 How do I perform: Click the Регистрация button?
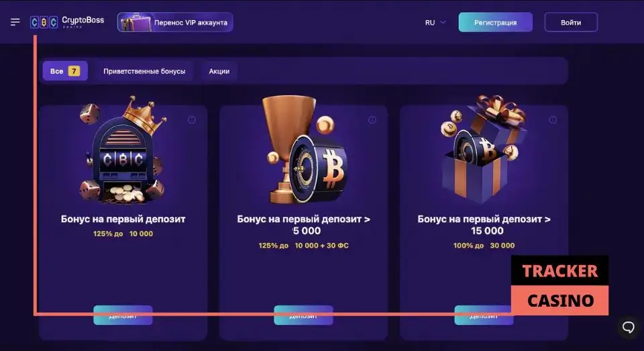[495, 23]
